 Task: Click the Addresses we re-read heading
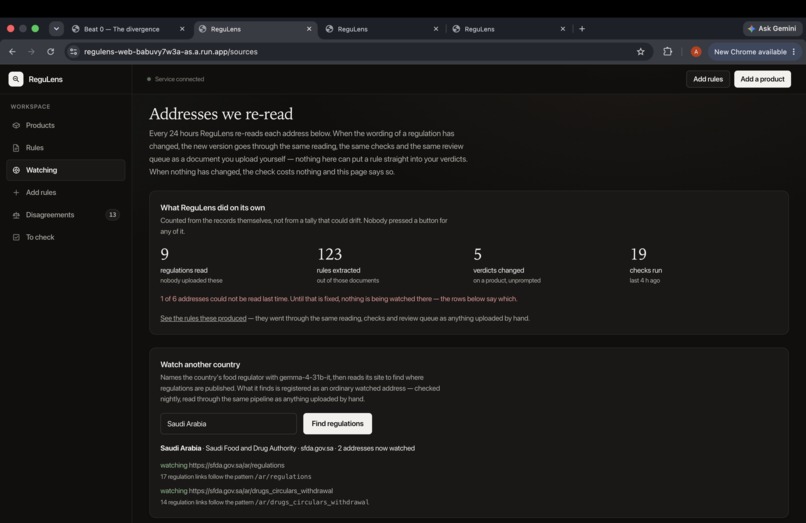(x=221, y=114)
